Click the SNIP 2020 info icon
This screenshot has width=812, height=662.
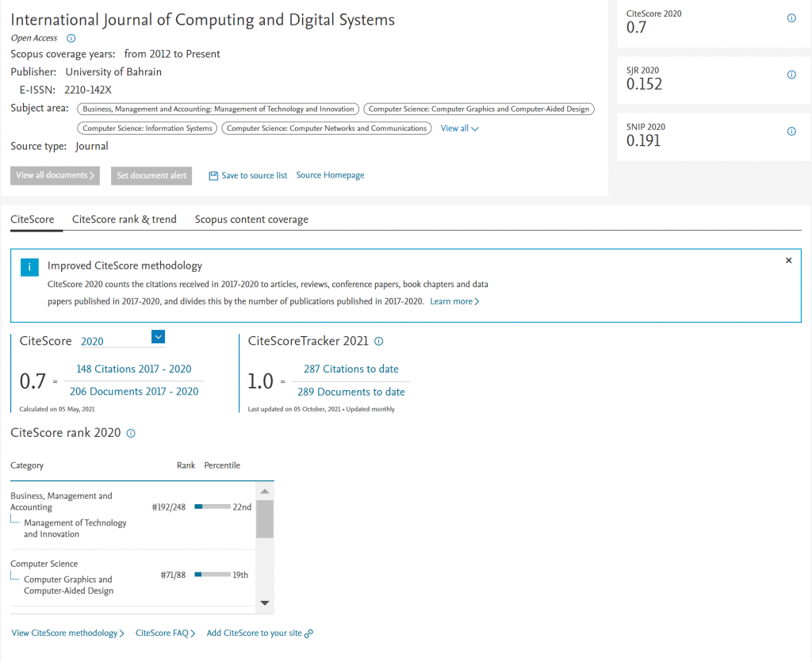pyautogui.click(x=791, y=132)
